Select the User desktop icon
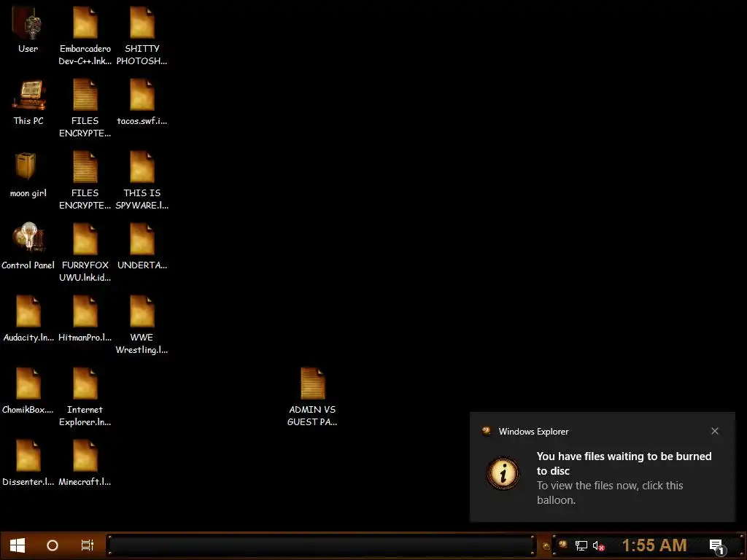The image size is (747, 560). (x=28, y=31)
